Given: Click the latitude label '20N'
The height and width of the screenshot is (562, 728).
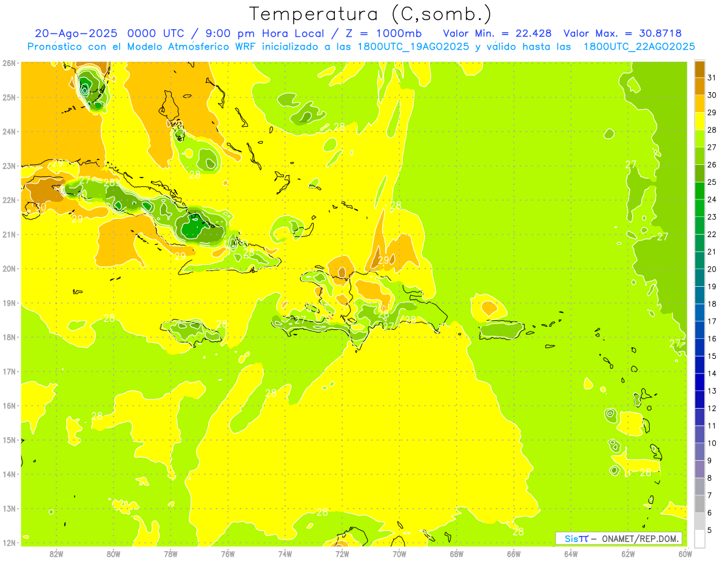Looking at the screenshot, I should pyautogui.click(x=9, y=269).
